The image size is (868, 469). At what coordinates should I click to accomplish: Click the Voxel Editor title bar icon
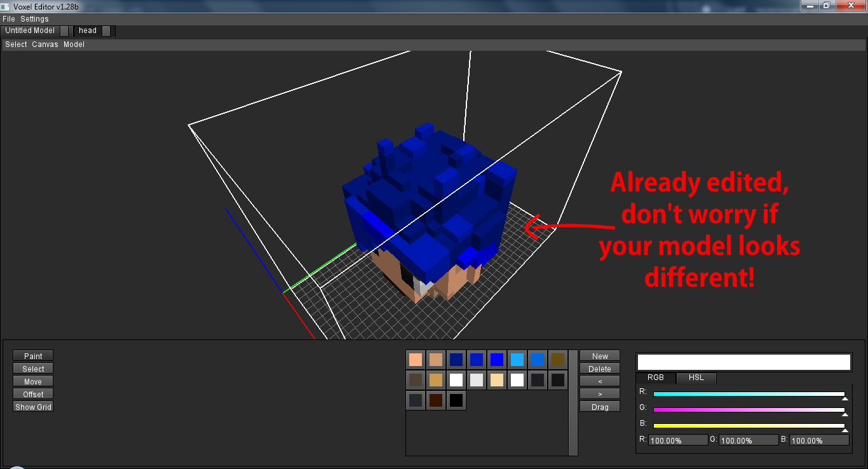point(6,6)
